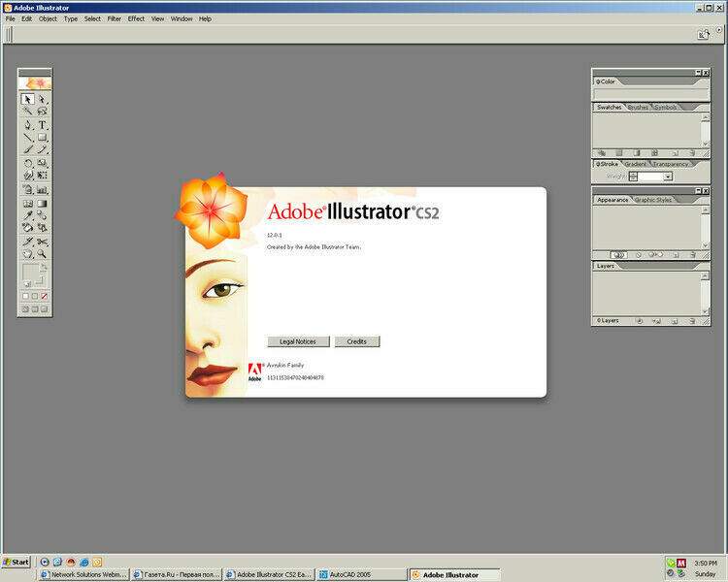This screenshot has width=728, height=582.
Task: Click Layers panel scroll down arrow
Action: pyautogui.click(x=706, y=312)
